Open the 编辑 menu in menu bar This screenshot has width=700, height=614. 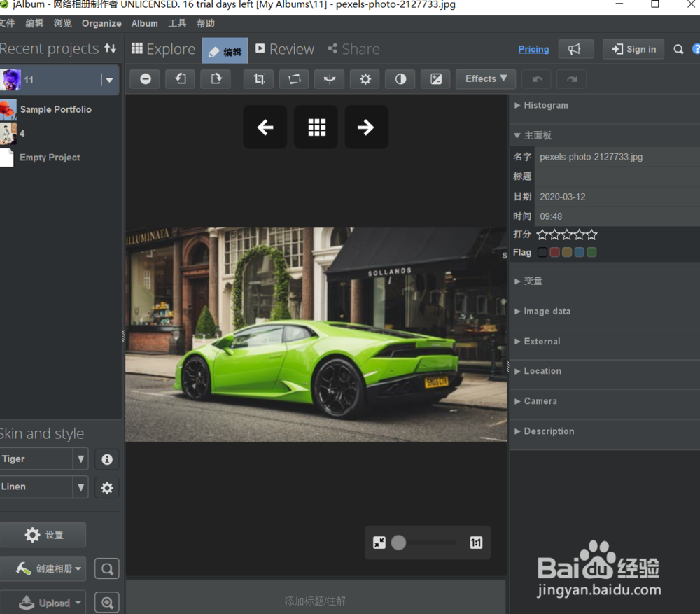click(x=34, y=23)
